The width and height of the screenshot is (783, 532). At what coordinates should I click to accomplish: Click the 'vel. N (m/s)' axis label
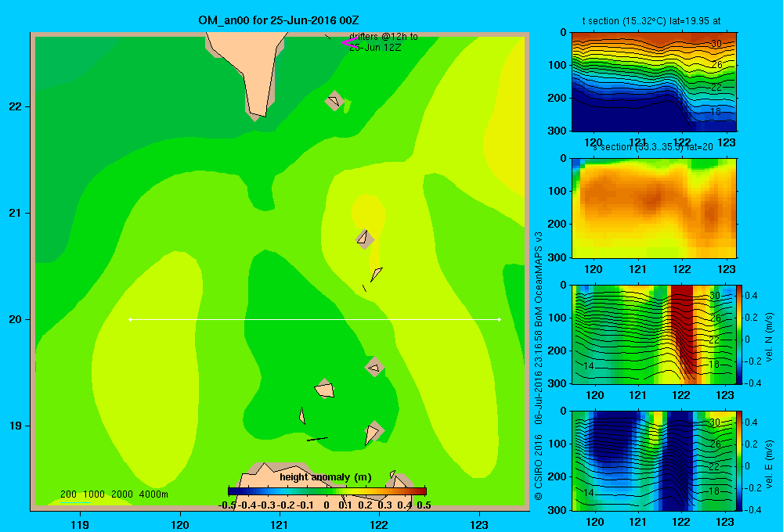769,337
